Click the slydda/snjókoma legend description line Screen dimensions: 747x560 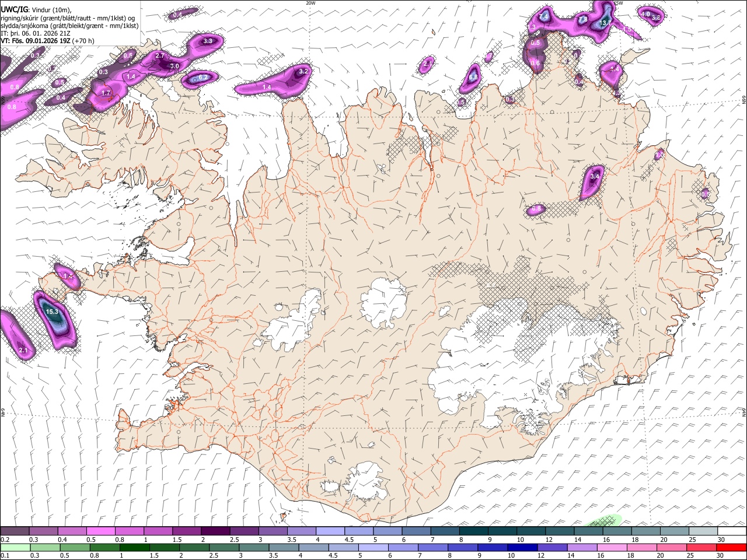click(x=69, y=26)
